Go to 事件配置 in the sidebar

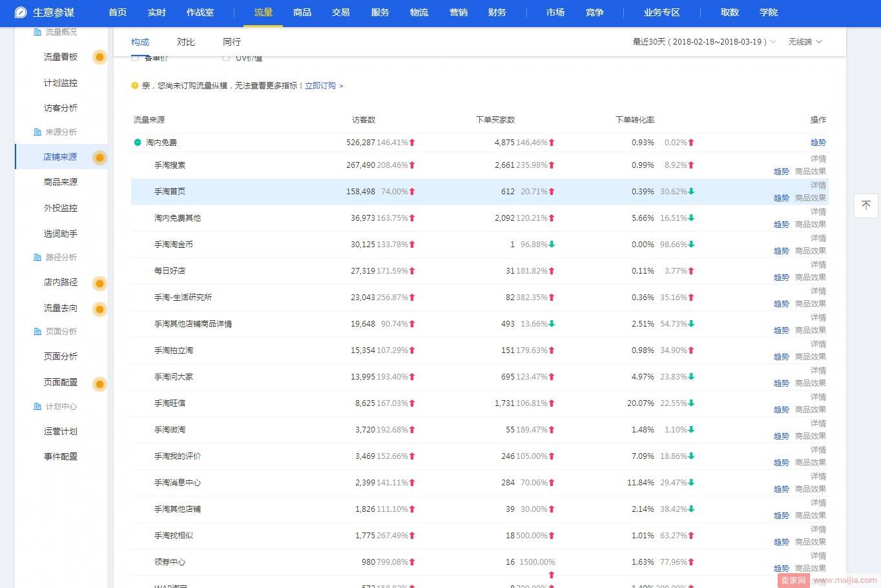click(61, 456)
